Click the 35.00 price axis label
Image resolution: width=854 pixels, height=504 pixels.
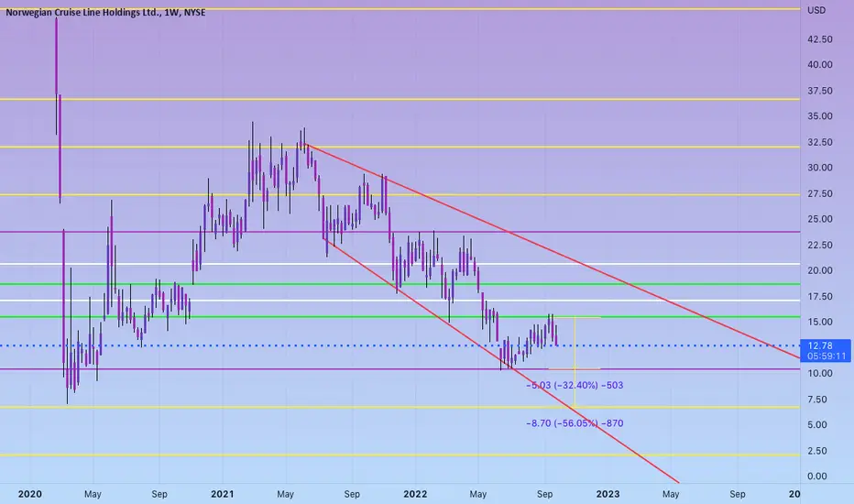820,116
